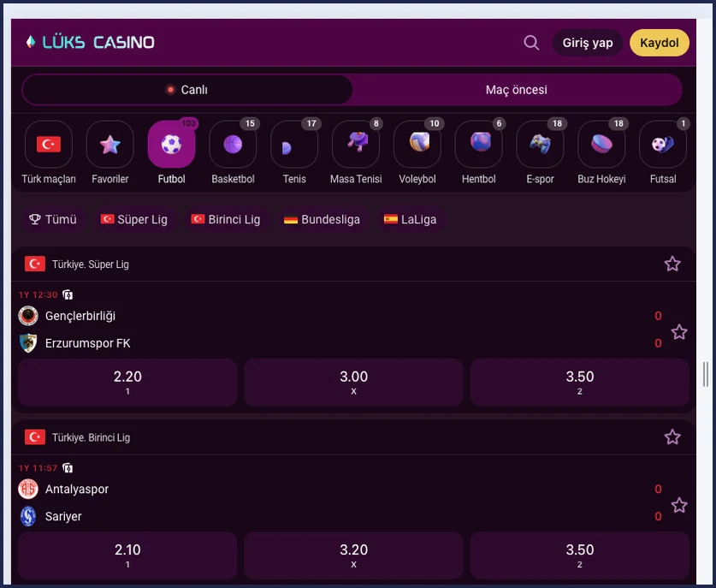Switch to the Canlı live tab
This screenshot has height=588, width=716.
tap(187, 90)
